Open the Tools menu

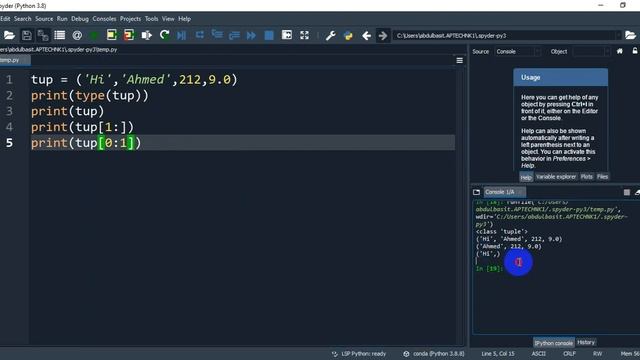pos(151,19)
